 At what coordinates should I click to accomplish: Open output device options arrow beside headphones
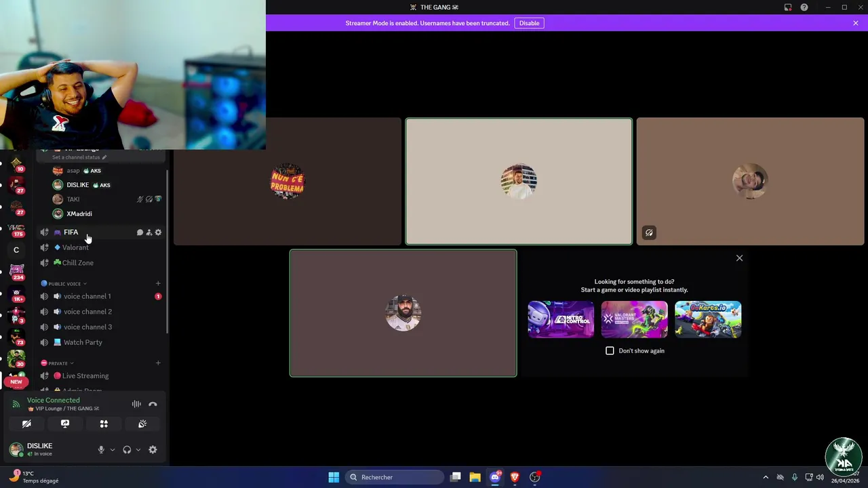coord(138,449)
